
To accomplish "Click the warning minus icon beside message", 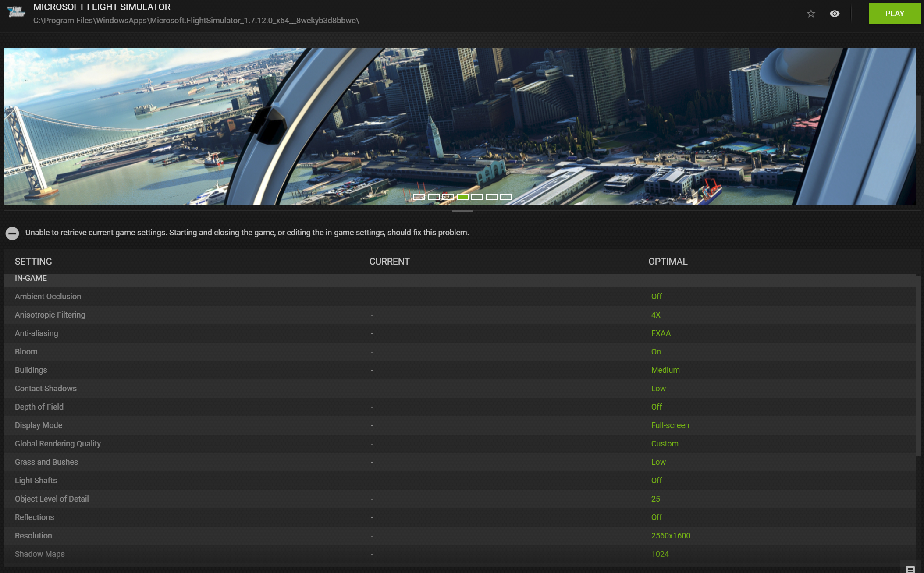I will click(x=12, y=233).
